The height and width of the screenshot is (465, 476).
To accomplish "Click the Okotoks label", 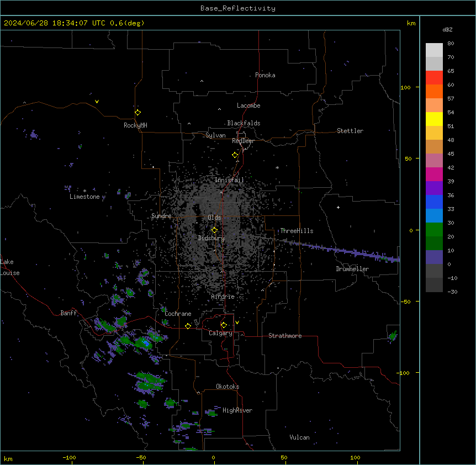I will click(x=228, y=387).
